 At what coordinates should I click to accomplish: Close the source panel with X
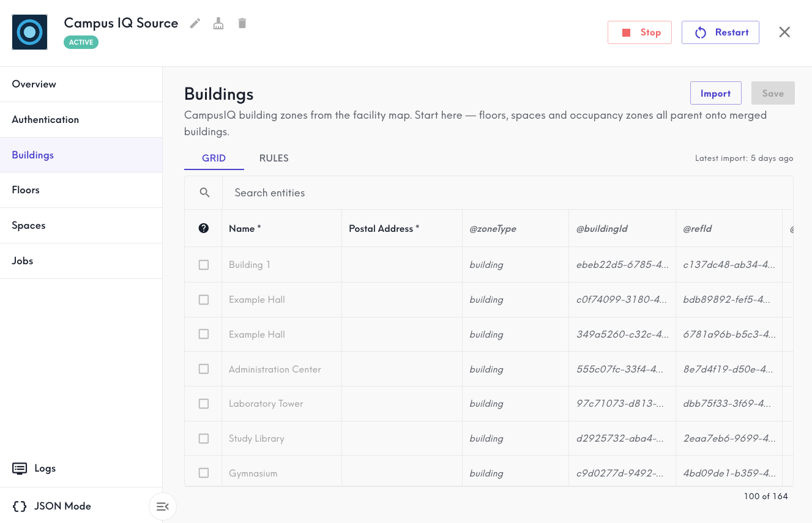784,32
